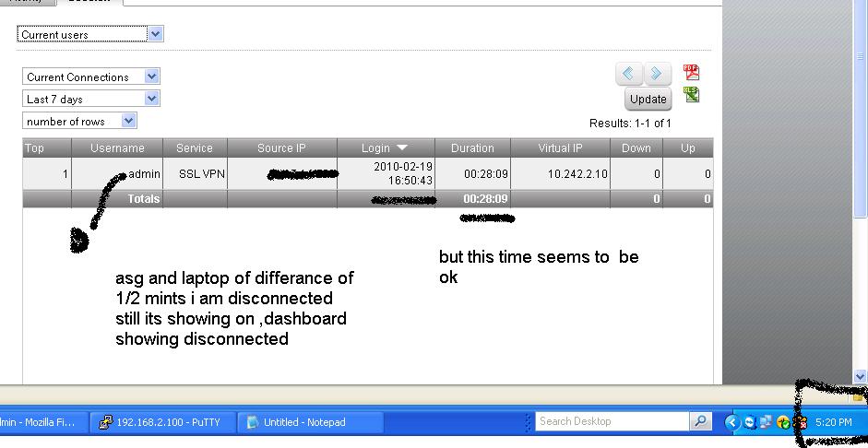This screenshot has width=868, height=448.
Task: Open the Current Connections dropdown
Action: (90, 77)
